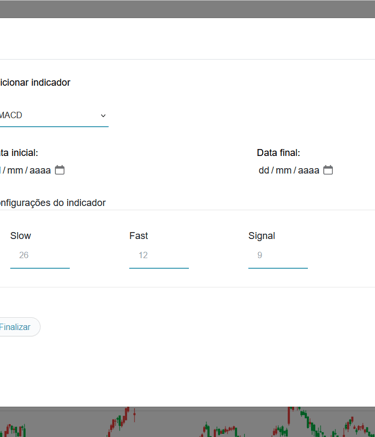Focus the Signal input showing 9

tap(278, 256)
